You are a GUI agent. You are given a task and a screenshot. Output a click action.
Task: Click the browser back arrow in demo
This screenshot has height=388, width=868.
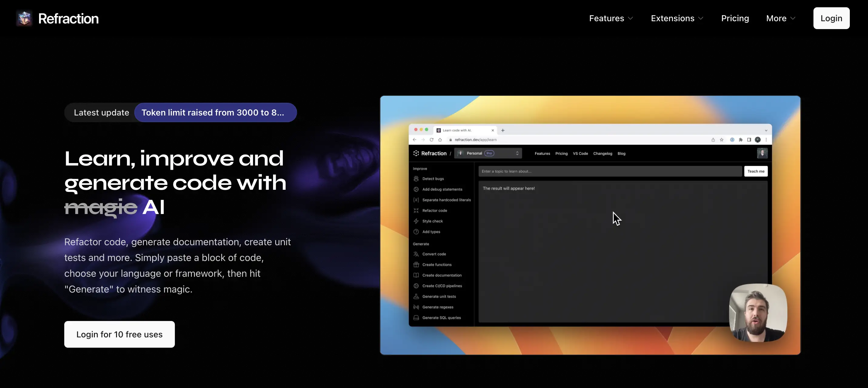point(415,139)
